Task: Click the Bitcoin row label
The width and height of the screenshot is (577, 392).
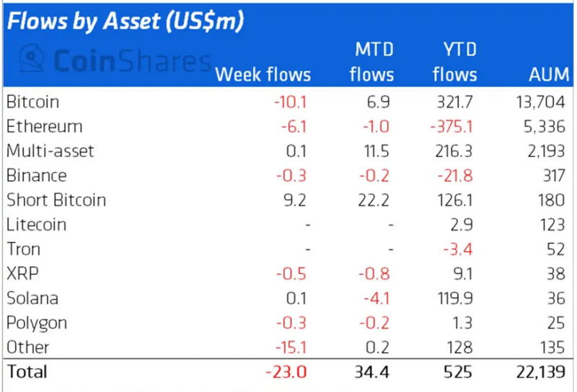Action: (x=32, y=102)
